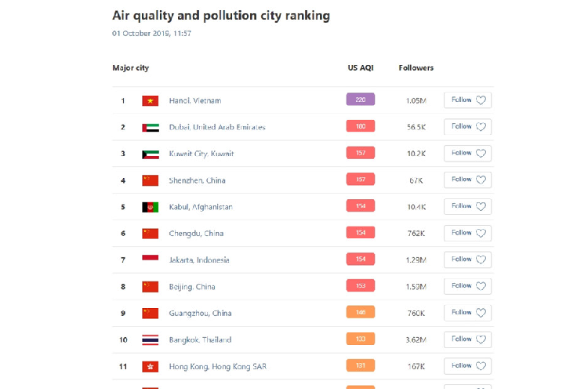Click the Vietnam flag icon
The width and height of the screenshot is (588, 392).
(150, 100)
